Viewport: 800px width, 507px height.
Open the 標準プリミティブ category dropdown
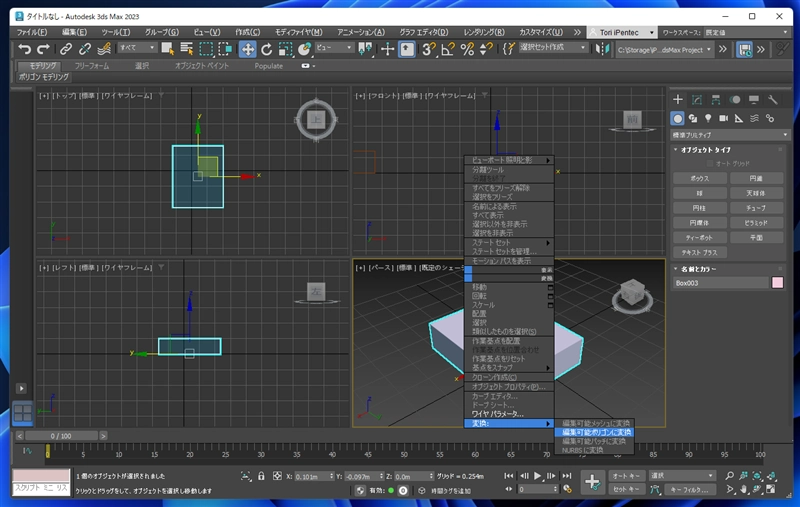click(730, 135)
